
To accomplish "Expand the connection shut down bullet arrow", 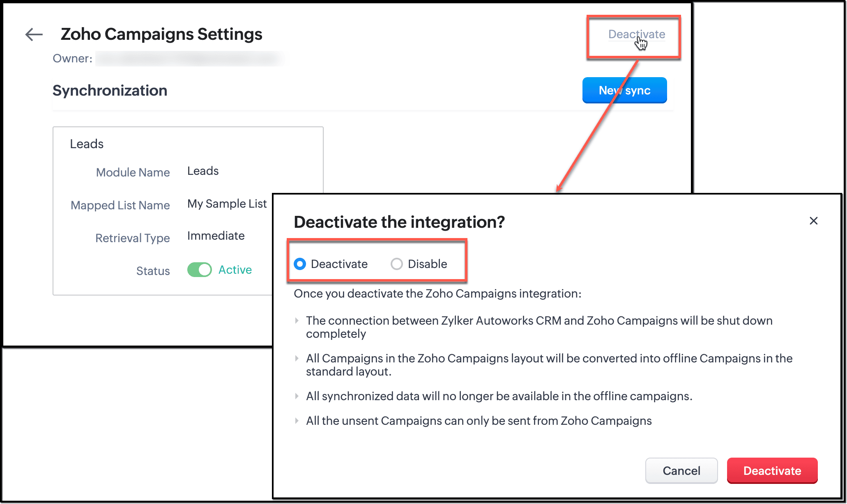I will [297, 321].
